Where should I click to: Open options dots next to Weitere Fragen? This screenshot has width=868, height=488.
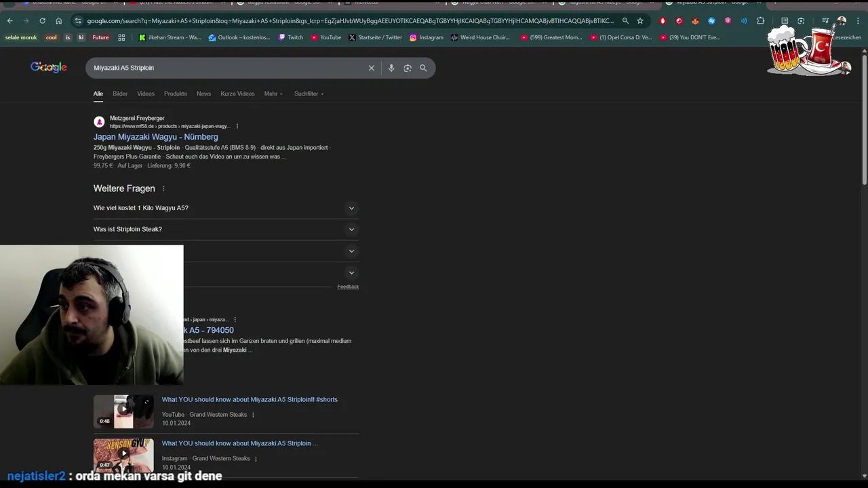[163, 188]
